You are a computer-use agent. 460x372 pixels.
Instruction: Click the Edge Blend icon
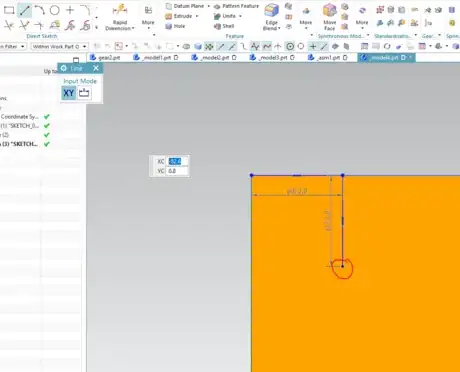click(x=271, y=11)
